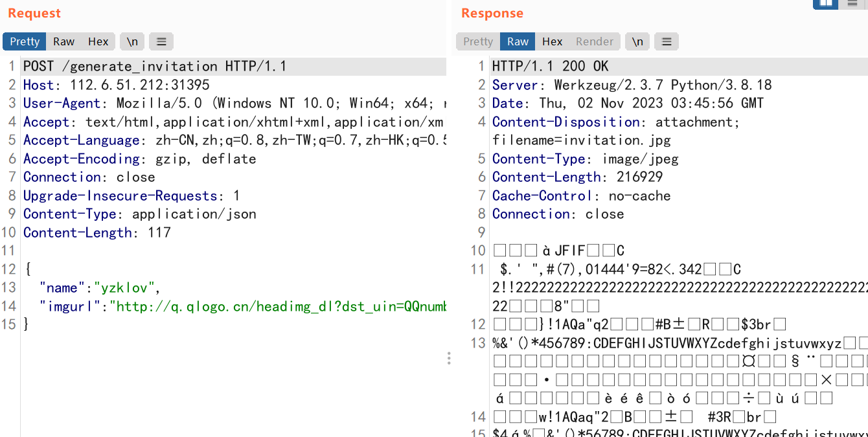The image size is (868, 437).
Task: Place cursor in POST /generate_invitation request line
Action: click(x=154, y=66)
